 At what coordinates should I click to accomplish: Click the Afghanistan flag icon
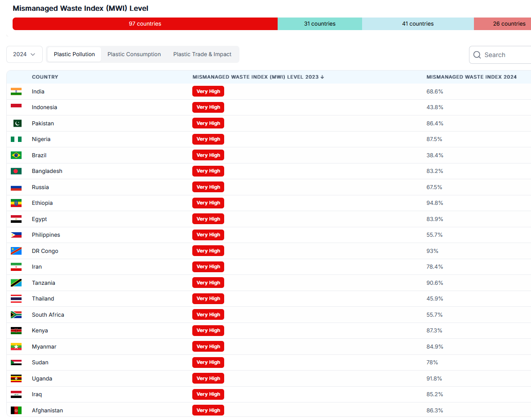click(x=16, y=411)
